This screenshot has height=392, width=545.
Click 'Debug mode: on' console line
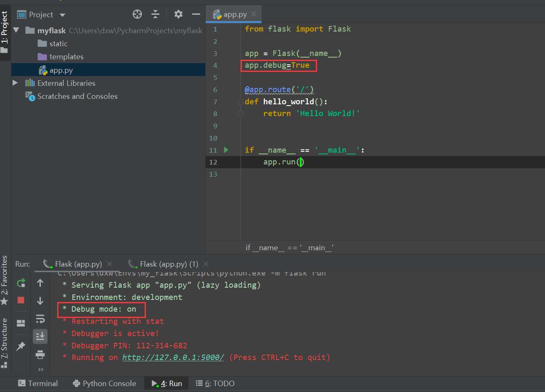[x=99, y=309]
